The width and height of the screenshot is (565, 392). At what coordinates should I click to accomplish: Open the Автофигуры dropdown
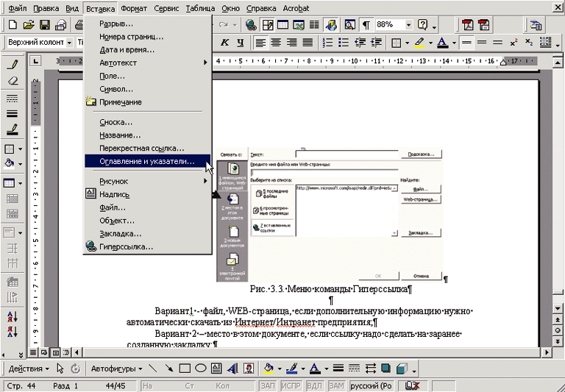tap(116, 368)
